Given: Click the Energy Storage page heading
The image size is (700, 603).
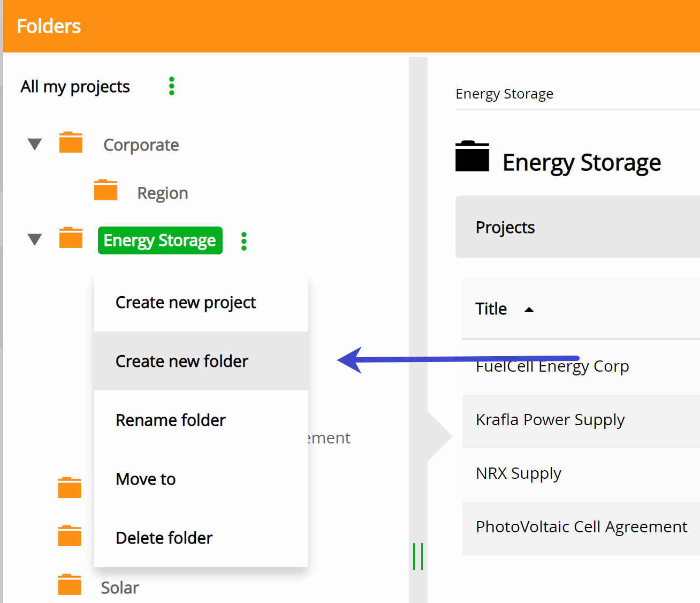Looking at the screenshot, I should pos(582,162).
